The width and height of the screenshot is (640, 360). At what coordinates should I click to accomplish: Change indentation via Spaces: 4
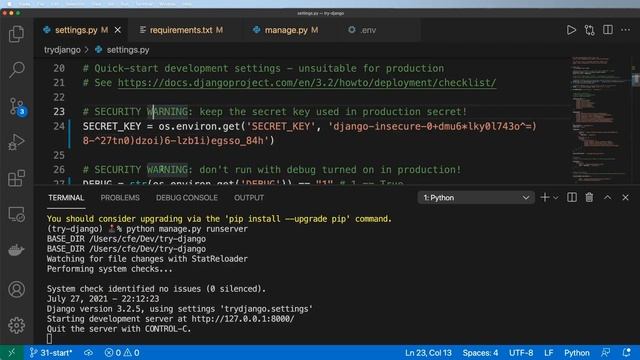coord(480,353)
